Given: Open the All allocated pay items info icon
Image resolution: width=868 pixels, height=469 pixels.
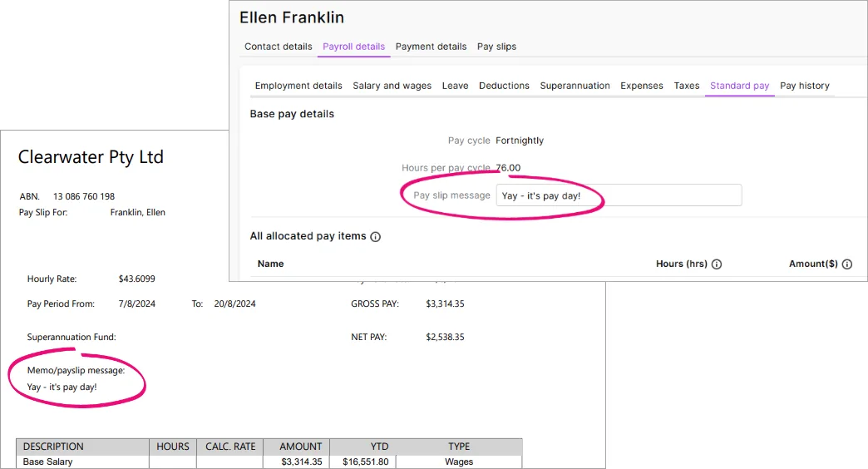Looking at the screenshot, I should [x=375, y=237].
